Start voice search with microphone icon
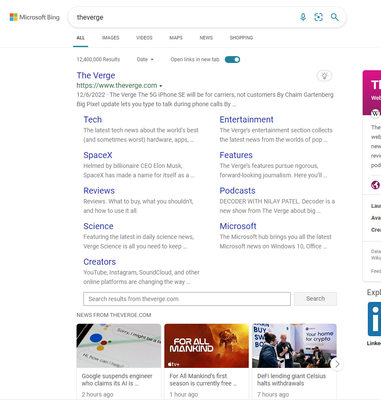 coord(303,17)
